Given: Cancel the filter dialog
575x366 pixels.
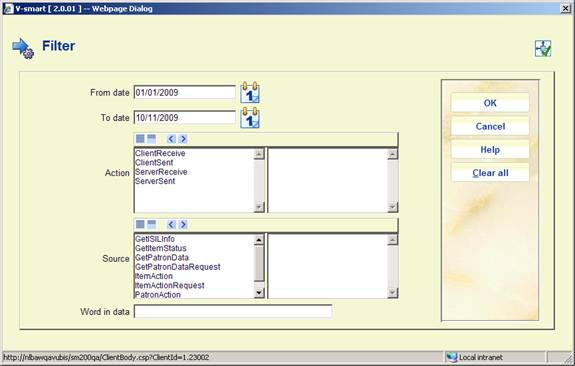Looking at the screenshot, I should point(490,127).
